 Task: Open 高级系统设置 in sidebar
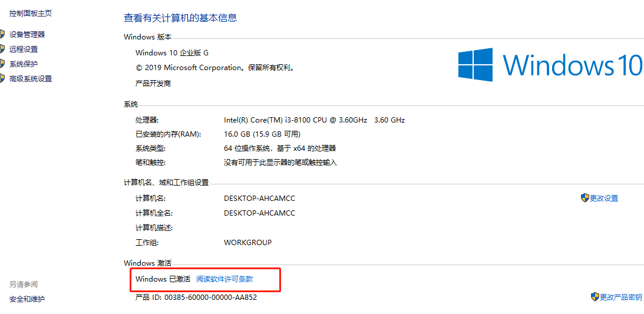(31, 79)
